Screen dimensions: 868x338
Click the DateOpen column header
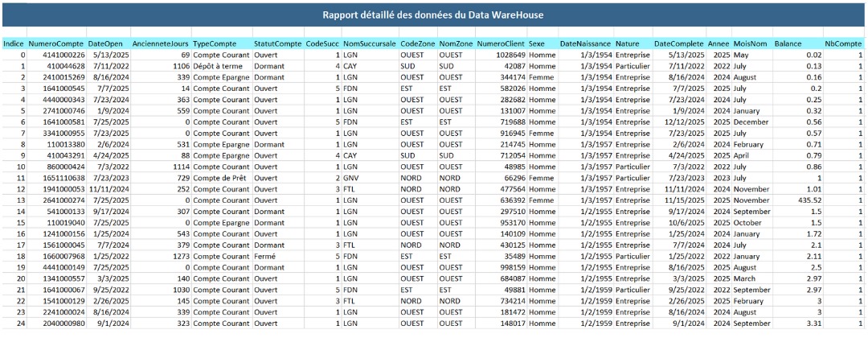click(105, 43)
